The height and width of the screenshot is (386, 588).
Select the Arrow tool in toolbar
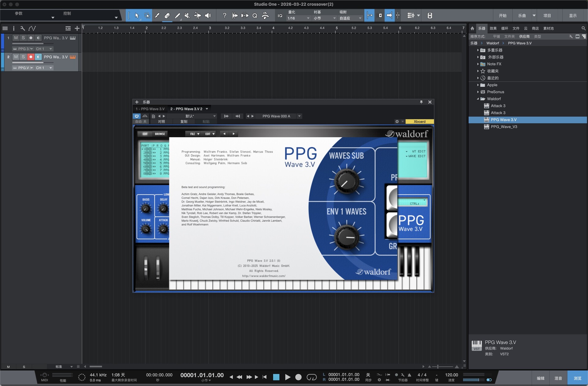tap(137, 16)
